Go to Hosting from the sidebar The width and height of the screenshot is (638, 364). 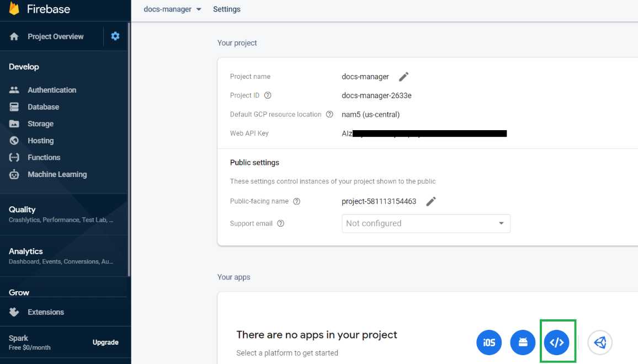(40, 140)
